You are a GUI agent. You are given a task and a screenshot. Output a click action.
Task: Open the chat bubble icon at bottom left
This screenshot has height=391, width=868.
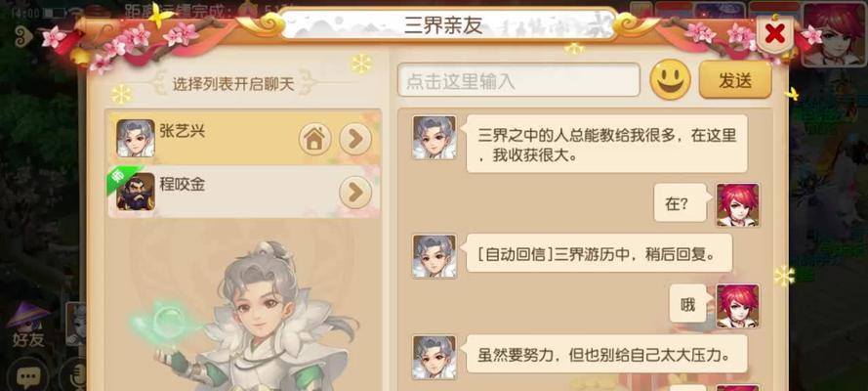(27, 376)
